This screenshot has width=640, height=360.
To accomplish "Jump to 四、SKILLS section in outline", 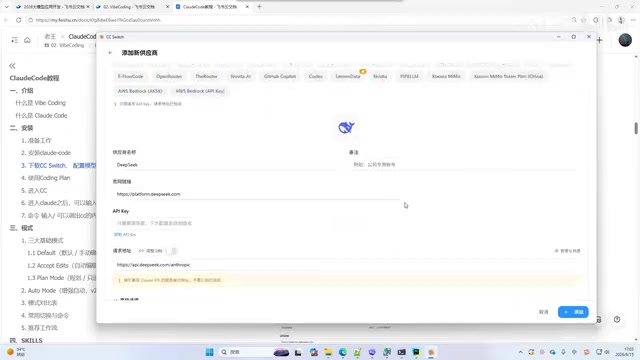I will click(x=26, y=340).
